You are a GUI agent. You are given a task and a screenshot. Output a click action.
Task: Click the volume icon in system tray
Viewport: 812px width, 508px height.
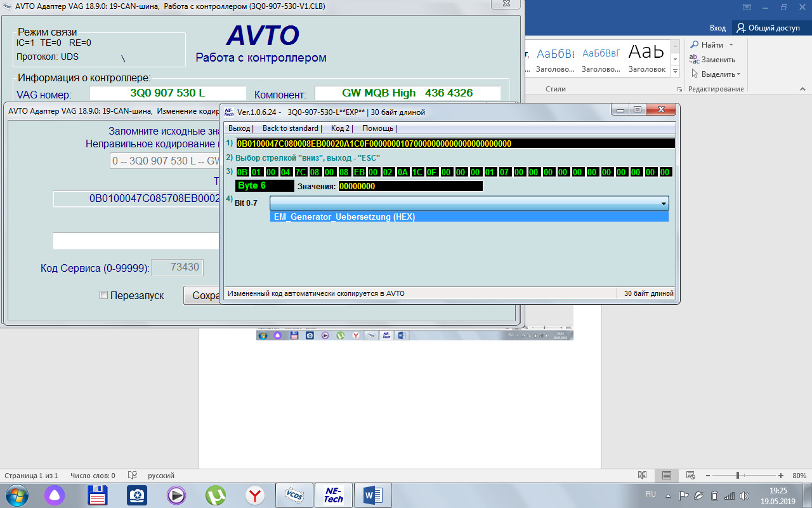pos(745,495)
